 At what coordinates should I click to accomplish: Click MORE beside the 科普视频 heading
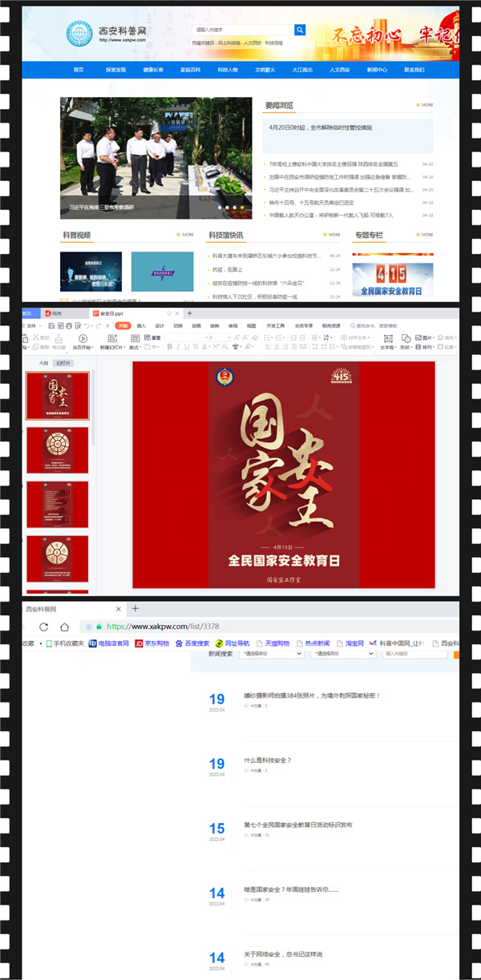185,236
